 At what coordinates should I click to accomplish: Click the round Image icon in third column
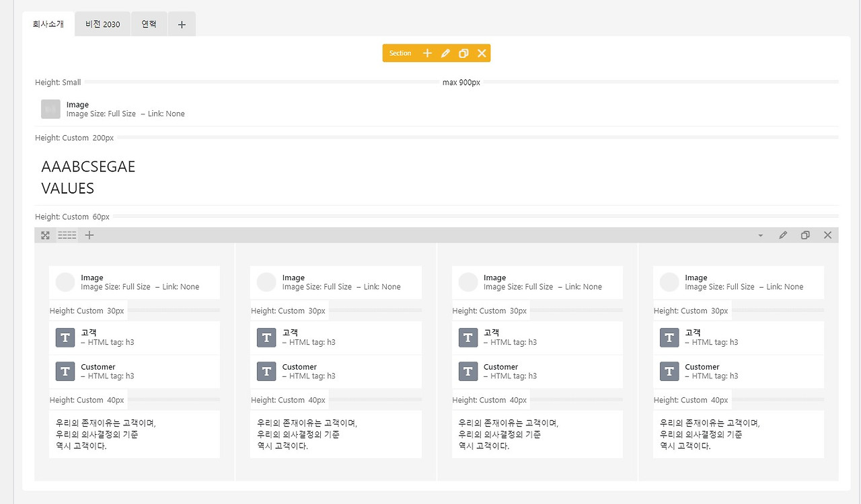(x=468, y=282)
